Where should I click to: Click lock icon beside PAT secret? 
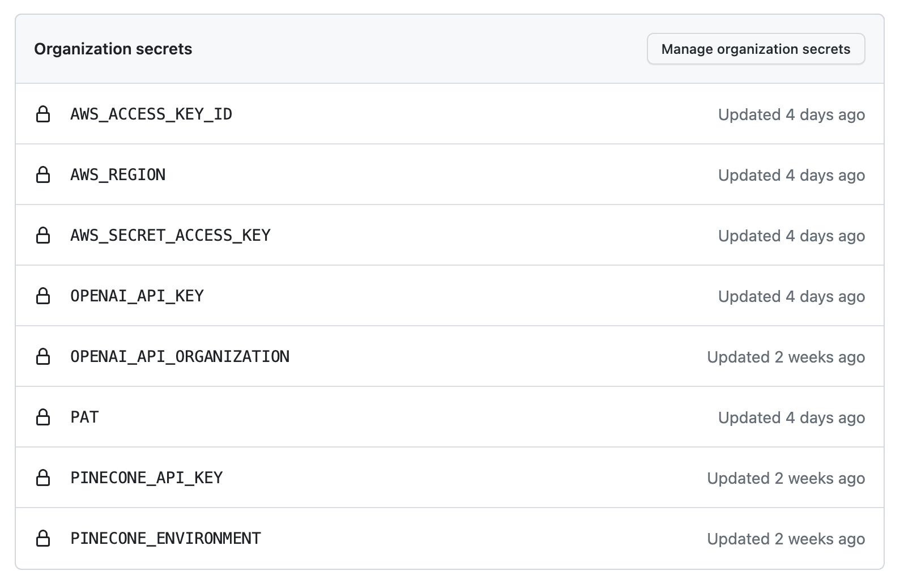43,417
